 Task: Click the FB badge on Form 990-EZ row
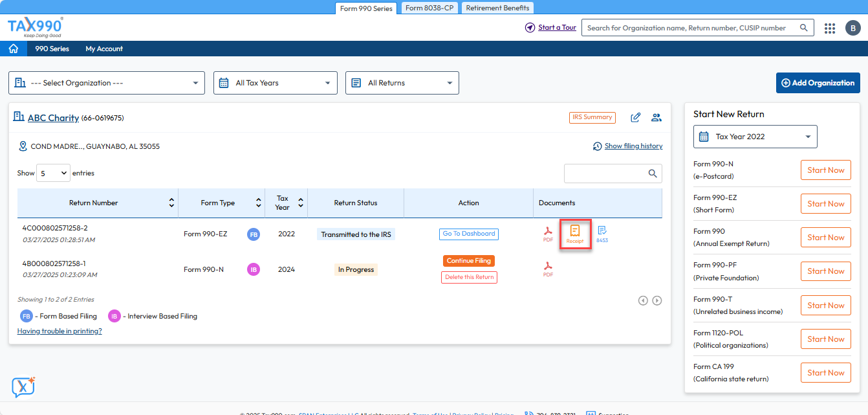click(254, 234)
